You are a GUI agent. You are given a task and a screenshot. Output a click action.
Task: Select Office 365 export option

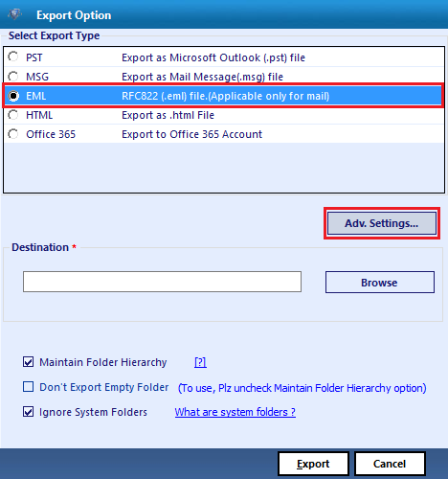tap(13, 134)
